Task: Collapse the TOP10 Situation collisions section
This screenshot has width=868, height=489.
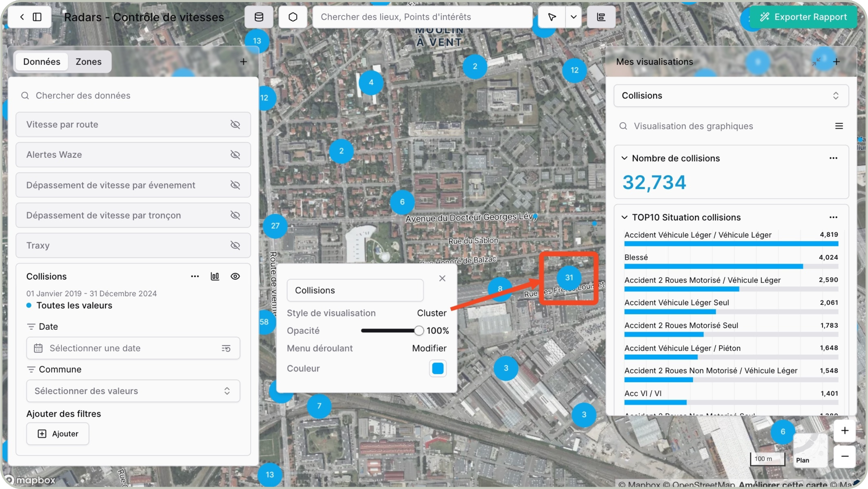Action: (x=624, y=217)
